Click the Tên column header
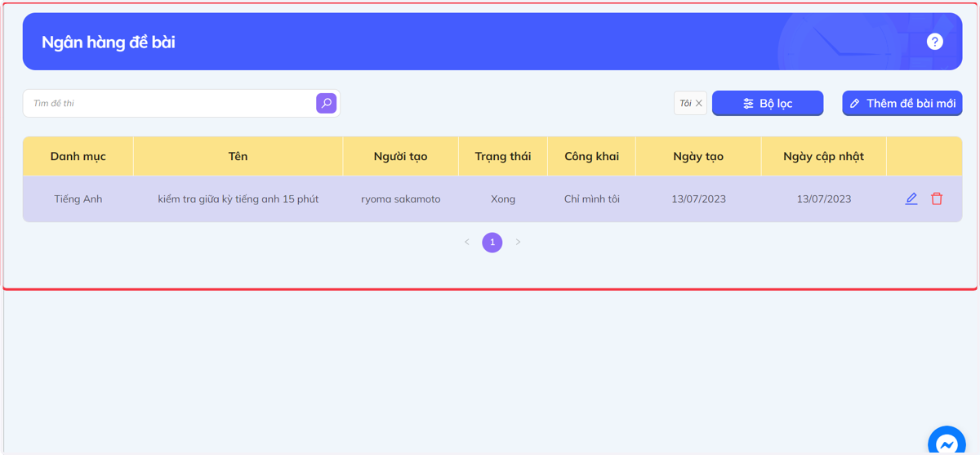The image size is (980, 455). coord(238,156)
